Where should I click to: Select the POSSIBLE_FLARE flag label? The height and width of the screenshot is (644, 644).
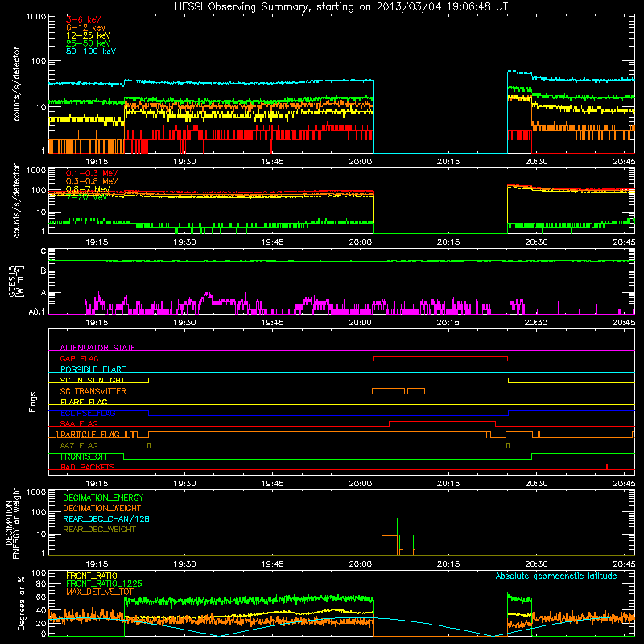point(93,369)
